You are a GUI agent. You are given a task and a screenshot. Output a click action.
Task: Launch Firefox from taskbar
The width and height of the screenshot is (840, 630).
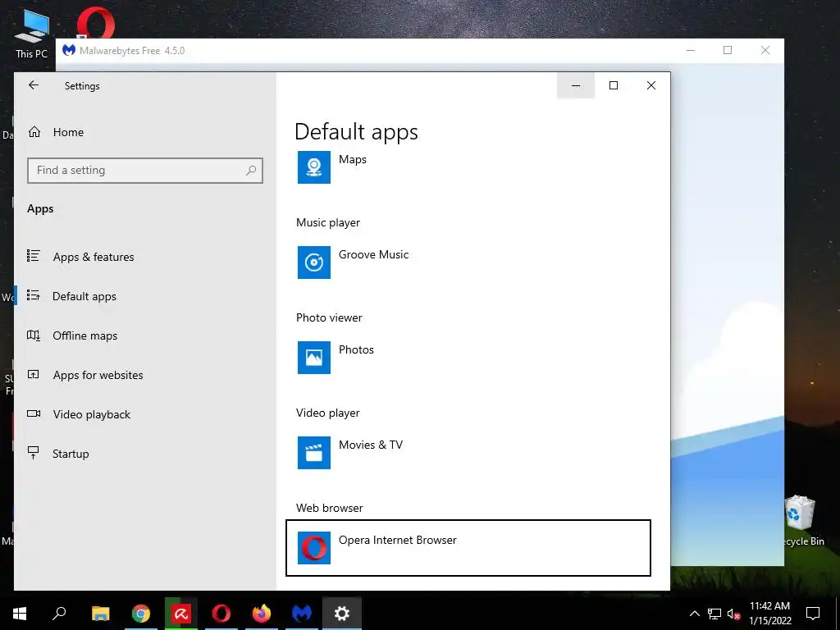pos(262,614)
